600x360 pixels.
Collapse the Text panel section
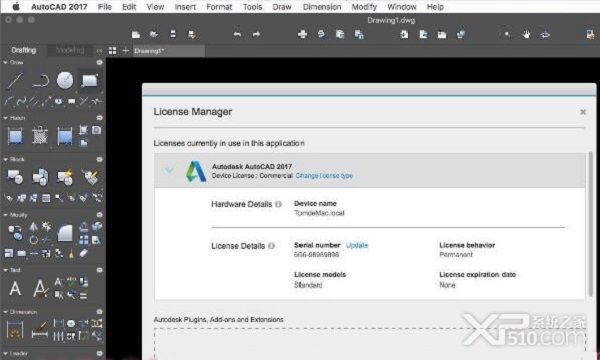pyautogui.click(x=5, y=270)
